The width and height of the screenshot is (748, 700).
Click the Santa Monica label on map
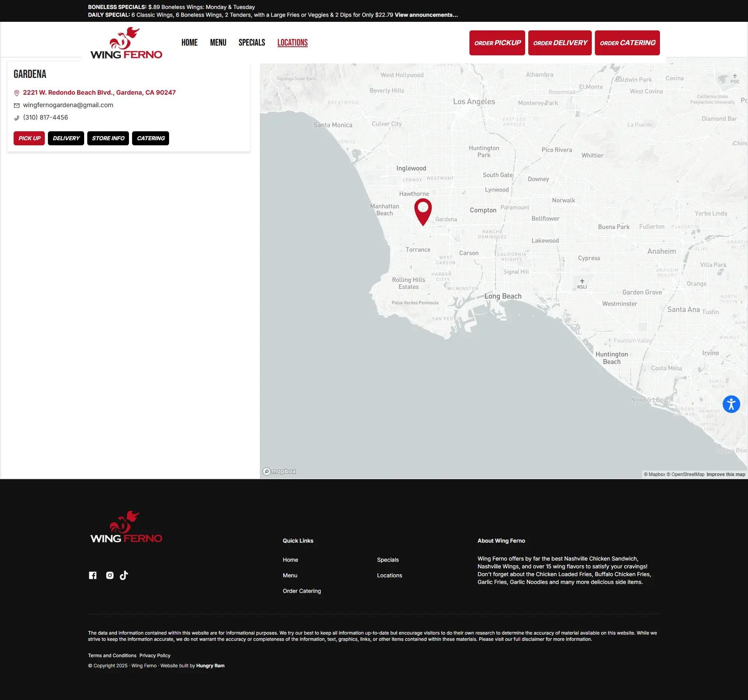[x=333, y=125]
